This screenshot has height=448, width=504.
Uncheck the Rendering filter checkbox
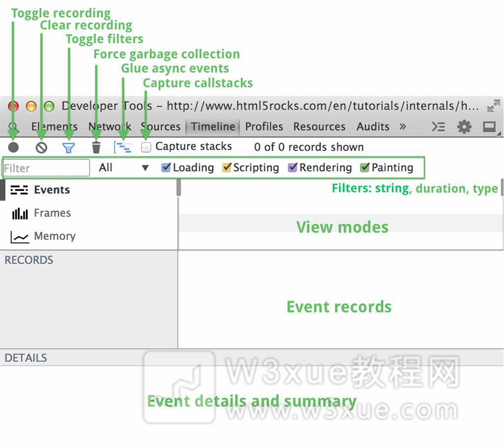(x=292, y=168)
